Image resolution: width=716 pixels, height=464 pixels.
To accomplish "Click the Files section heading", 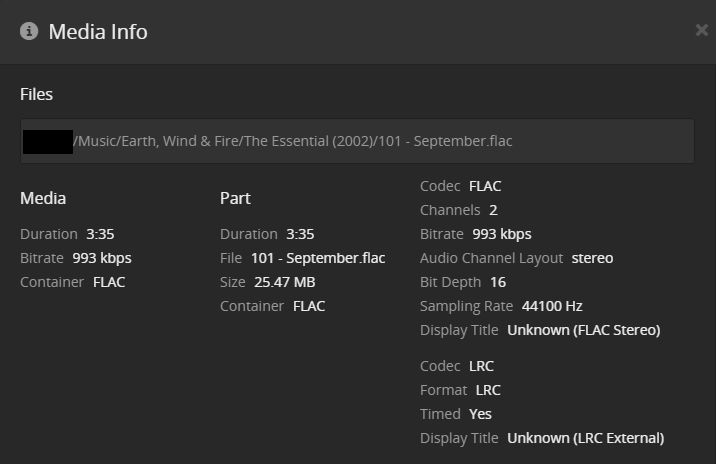I will [37, 94].
